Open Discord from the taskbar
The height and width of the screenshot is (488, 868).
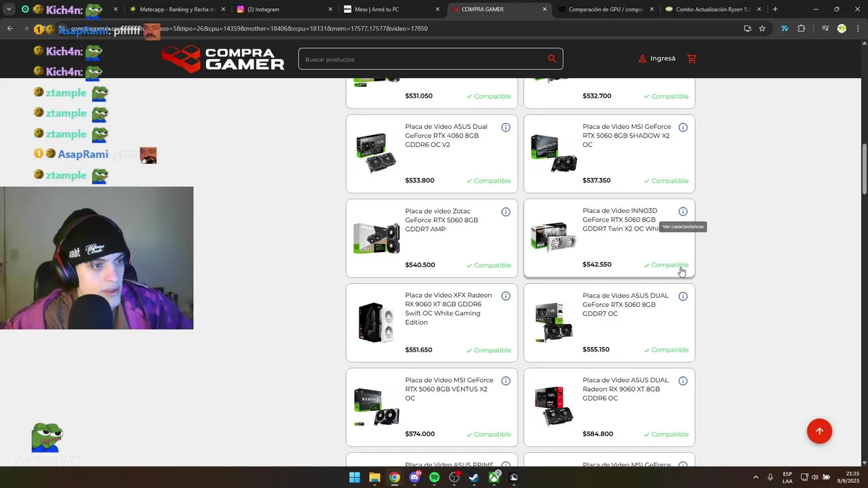click(x=414, y=477)
